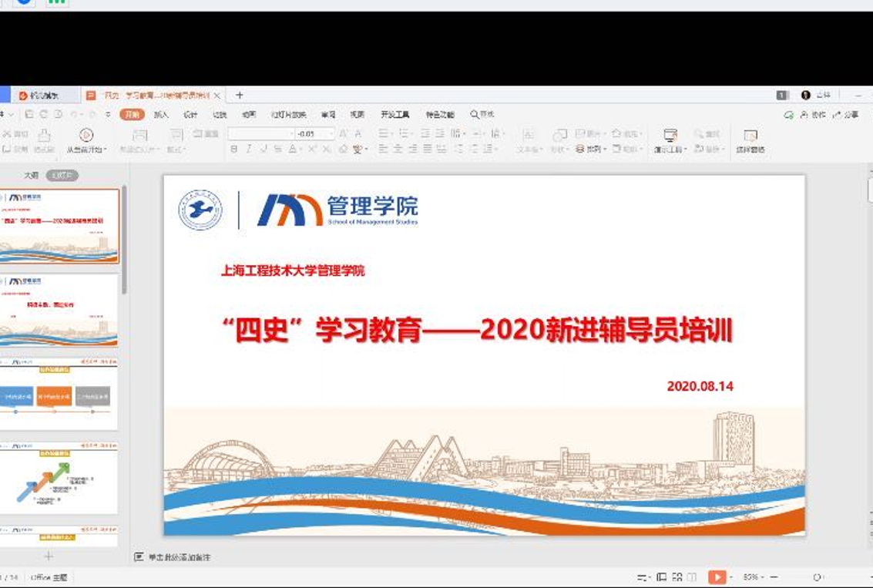Toggle the Outline view in slide panel
873x588 pixels.
[31, 176]
